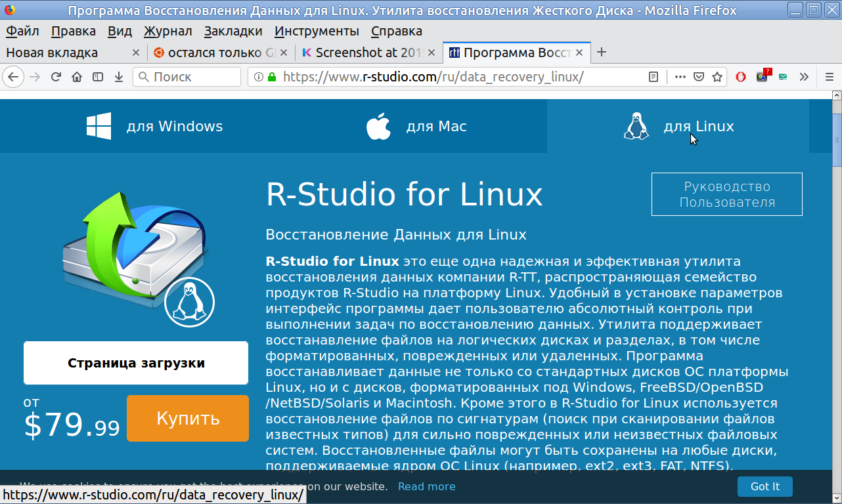Open the 'Read more' cookie link
This screenshot has width=842, height=504.
[x=427, y=486]
